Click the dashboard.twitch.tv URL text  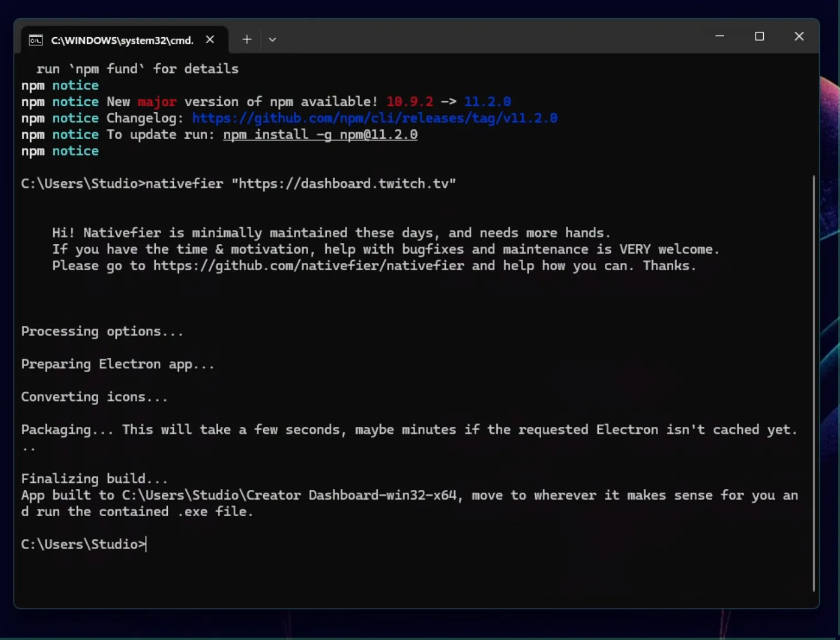pyautogui.click(x=343, y=184)
